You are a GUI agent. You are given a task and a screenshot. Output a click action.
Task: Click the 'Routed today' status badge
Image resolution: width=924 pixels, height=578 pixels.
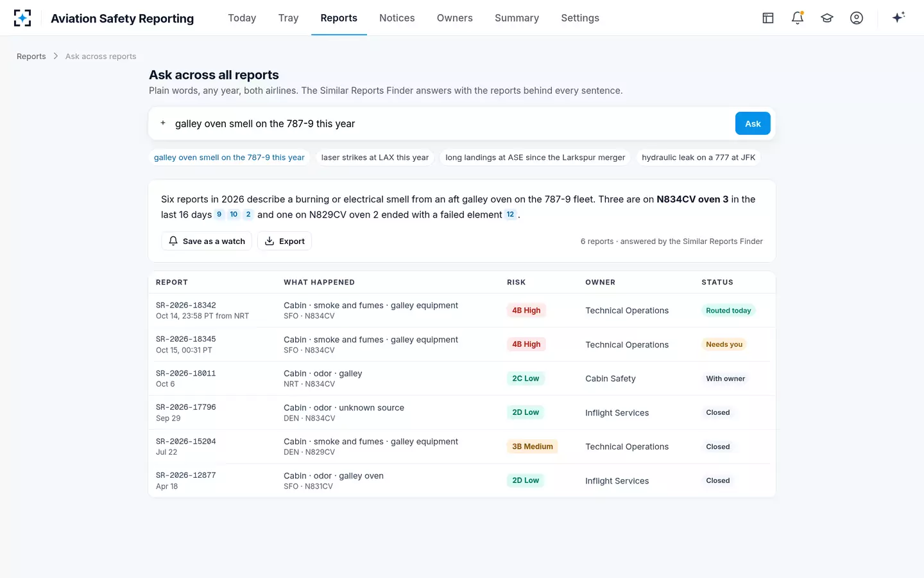728,310
